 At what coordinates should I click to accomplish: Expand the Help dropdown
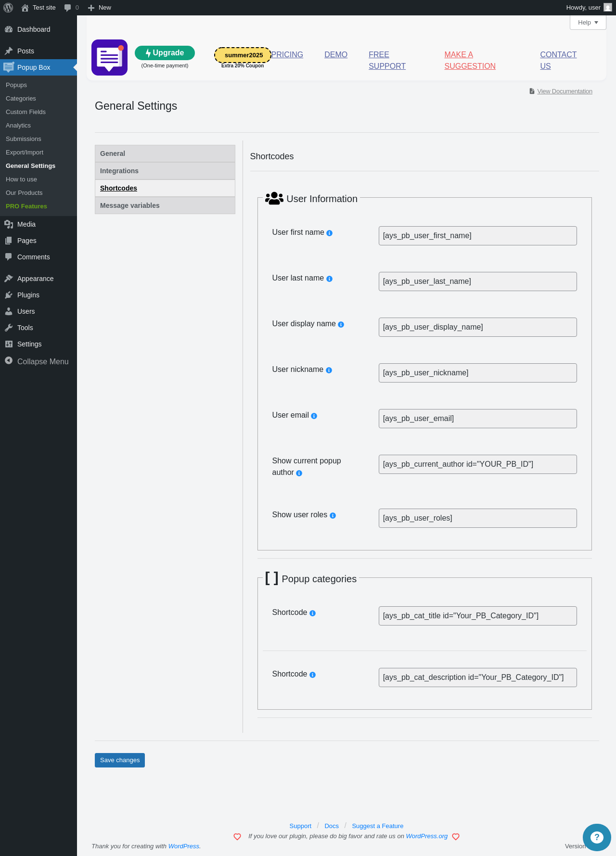click(x=588, y=23)
